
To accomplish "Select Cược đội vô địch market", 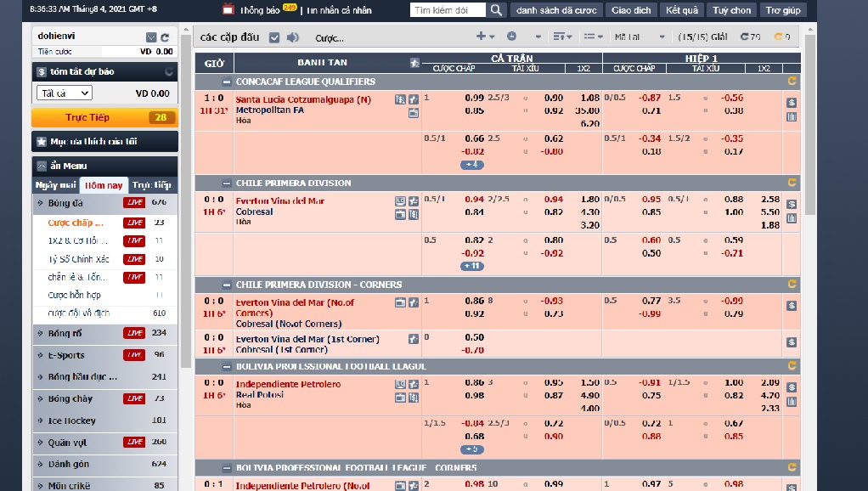I will pos(79,313).
